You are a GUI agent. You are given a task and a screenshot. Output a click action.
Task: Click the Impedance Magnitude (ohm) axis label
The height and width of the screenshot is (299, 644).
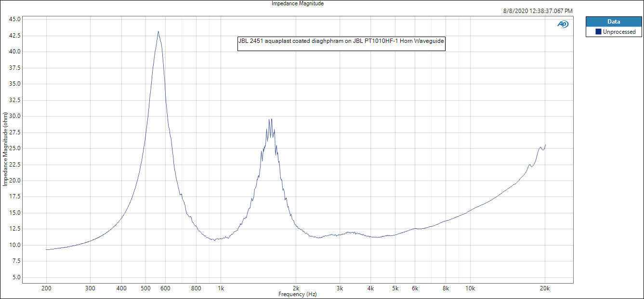5,149
